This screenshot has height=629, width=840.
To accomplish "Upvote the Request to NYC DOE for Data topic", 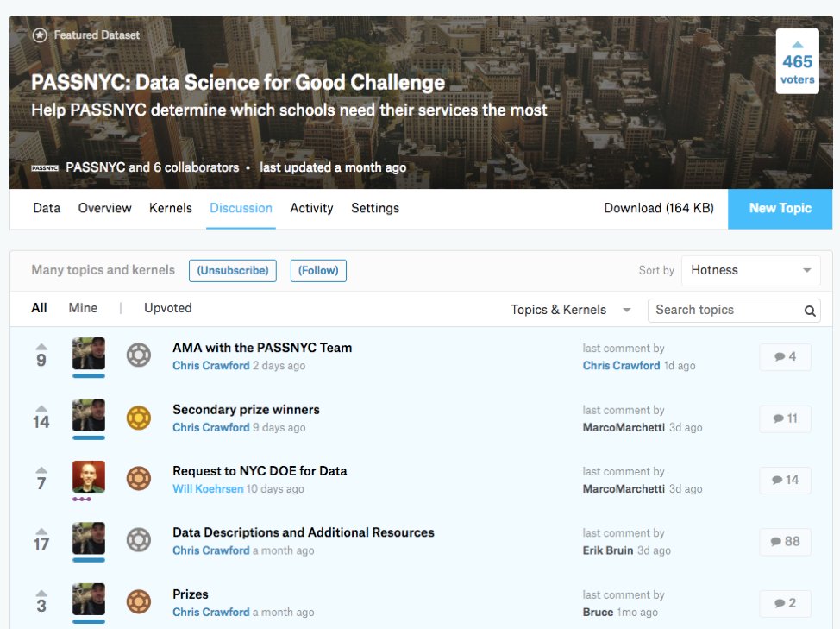I will 41,470.
